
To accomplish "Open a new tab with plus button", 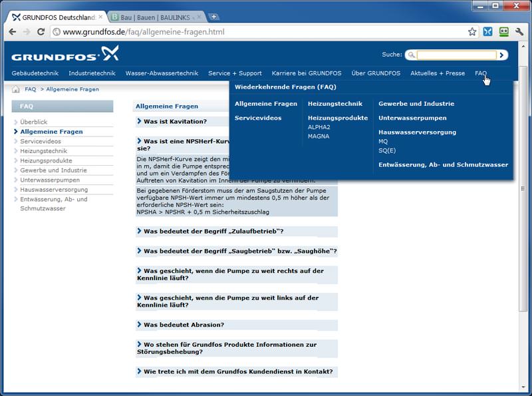I will (213, 17).
